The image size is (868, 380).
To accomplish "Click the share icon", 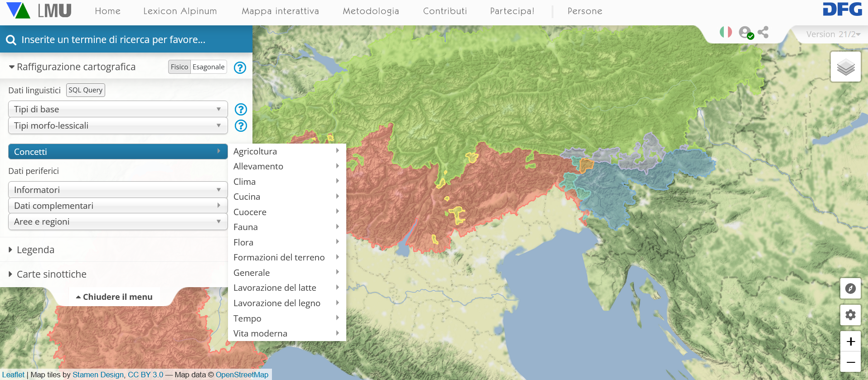I will click(763, 32).
